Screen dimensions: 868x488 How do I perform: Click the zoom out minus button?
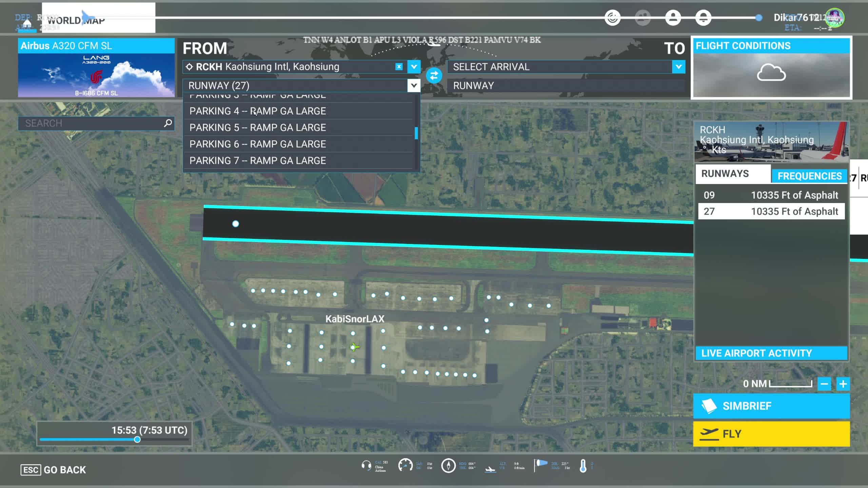coord(824,384)
